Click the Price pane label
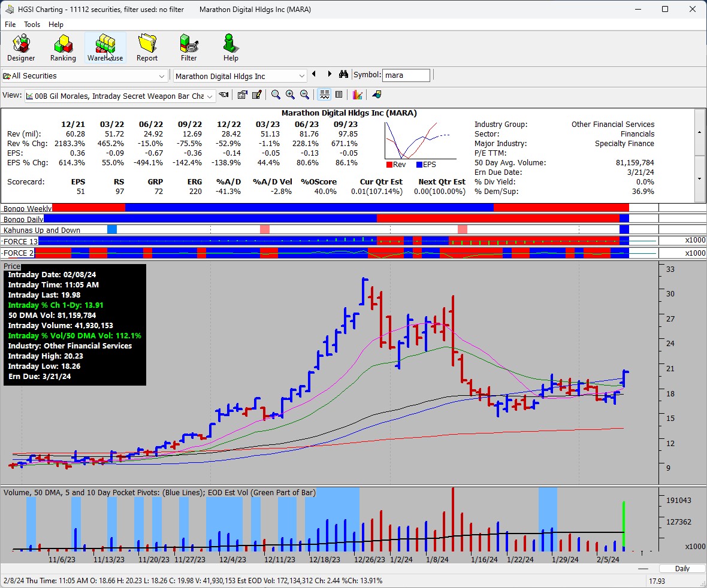 click(12, 266)
